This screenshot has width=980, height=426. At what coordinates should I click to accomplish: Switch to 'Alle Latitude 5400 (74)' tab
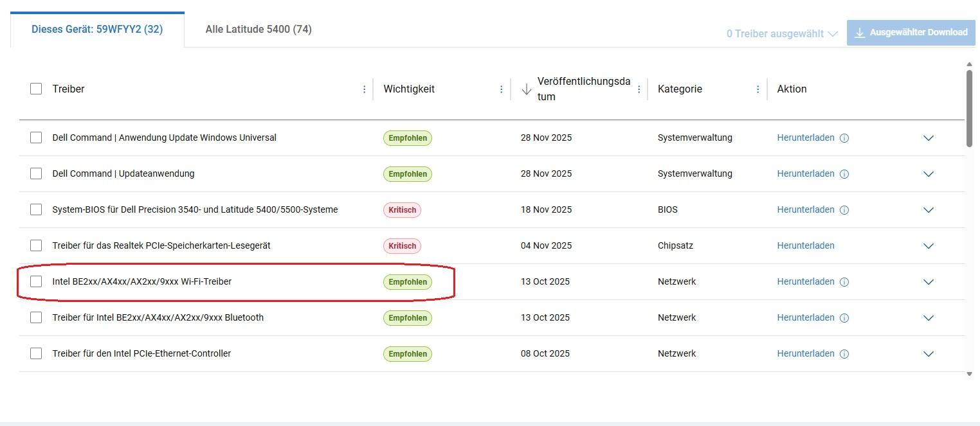[x=259, y=29]
